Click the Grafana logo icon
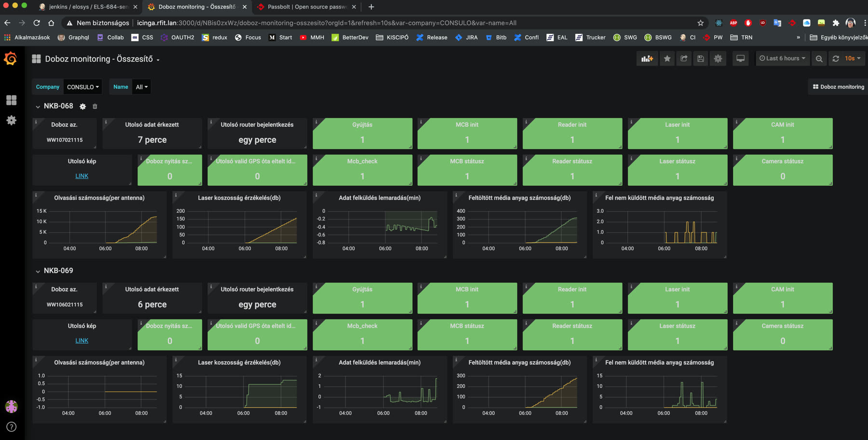868x440 pixels. [11, 58]
